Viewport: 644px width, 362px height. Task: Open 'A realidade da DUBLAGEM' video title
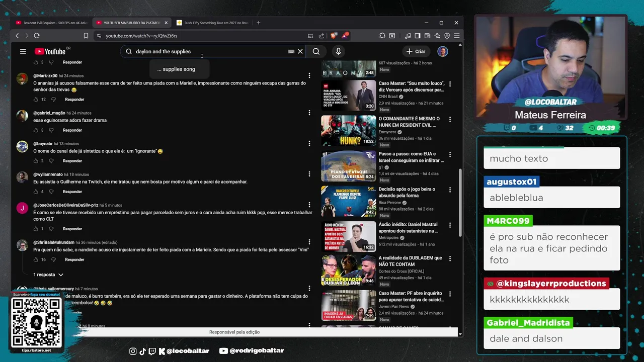(410, 261)
